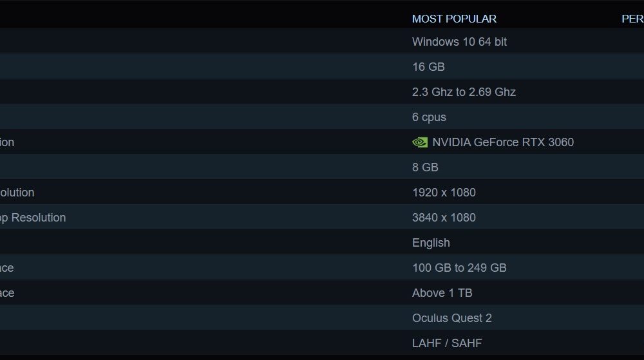644x360 pixels.
Task: Expand the 2.3 Ghz to 2.69 Ghz row
Action: point(322,91)
